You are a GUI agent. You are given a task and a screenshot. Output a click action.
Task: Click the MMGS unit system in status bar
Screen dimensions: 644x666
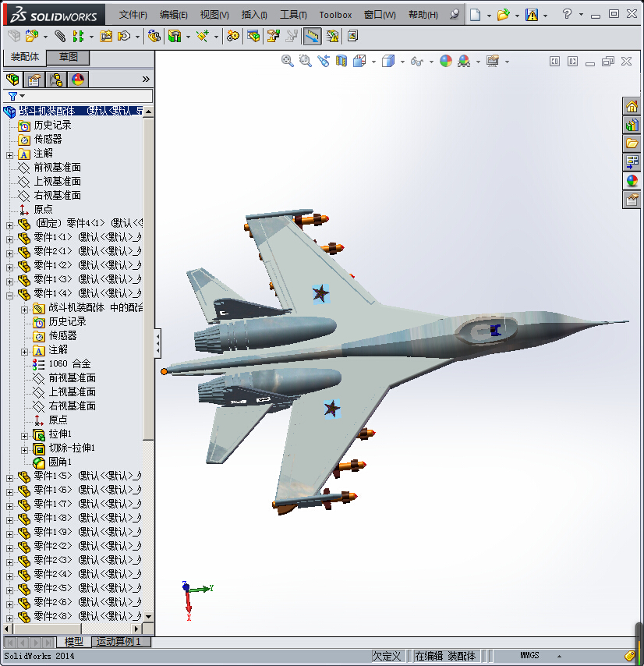(529, 655)
